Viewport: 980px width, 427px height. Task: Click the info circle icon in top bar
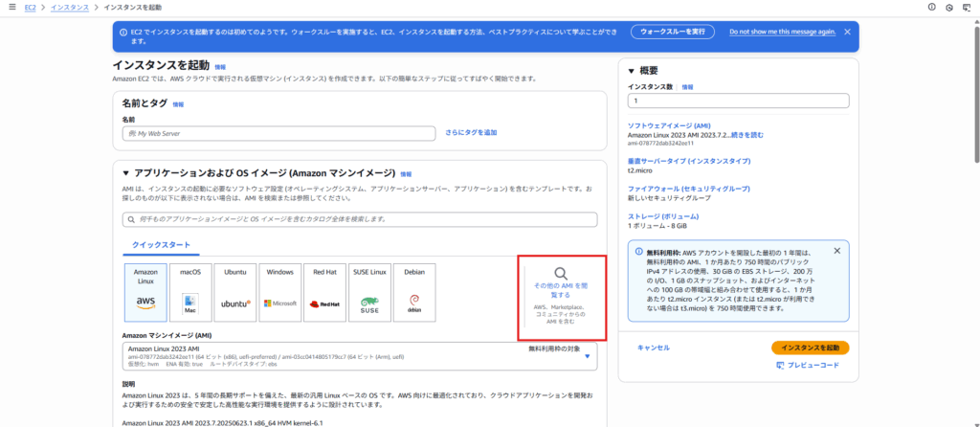tap(932, 7)
